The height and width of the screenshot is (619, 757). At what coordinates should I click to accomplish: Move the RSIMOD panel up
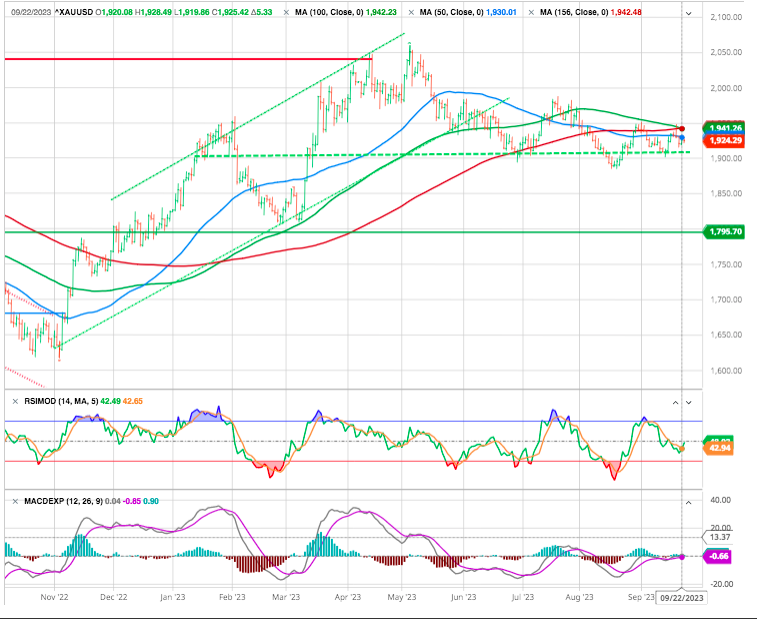tap(673, 402)
